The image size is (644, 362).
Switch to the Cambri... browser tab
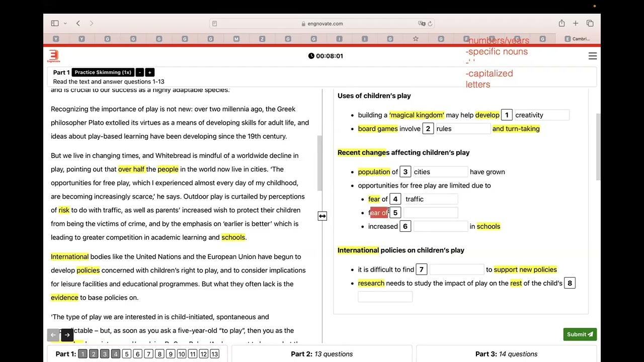pyautogui.click(x=578, y=39)
